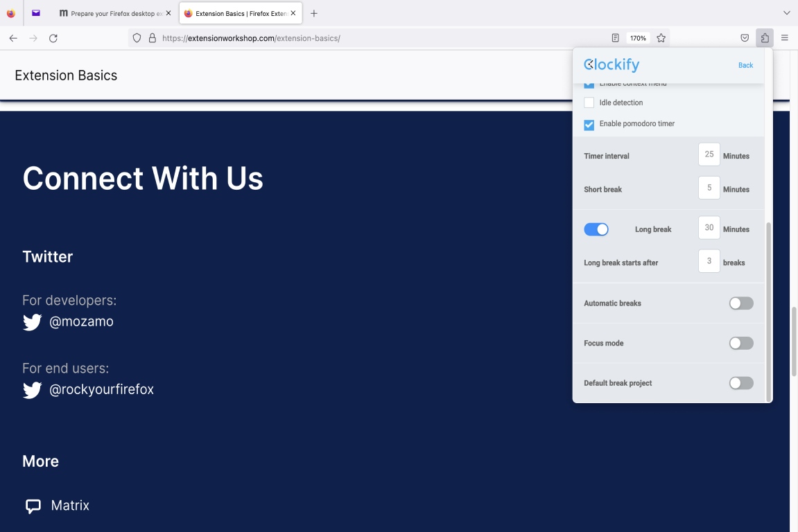This screenshot has width=798, height=532.
Task: Edit the Timer interval minutes field
Action: click(709, 154)
